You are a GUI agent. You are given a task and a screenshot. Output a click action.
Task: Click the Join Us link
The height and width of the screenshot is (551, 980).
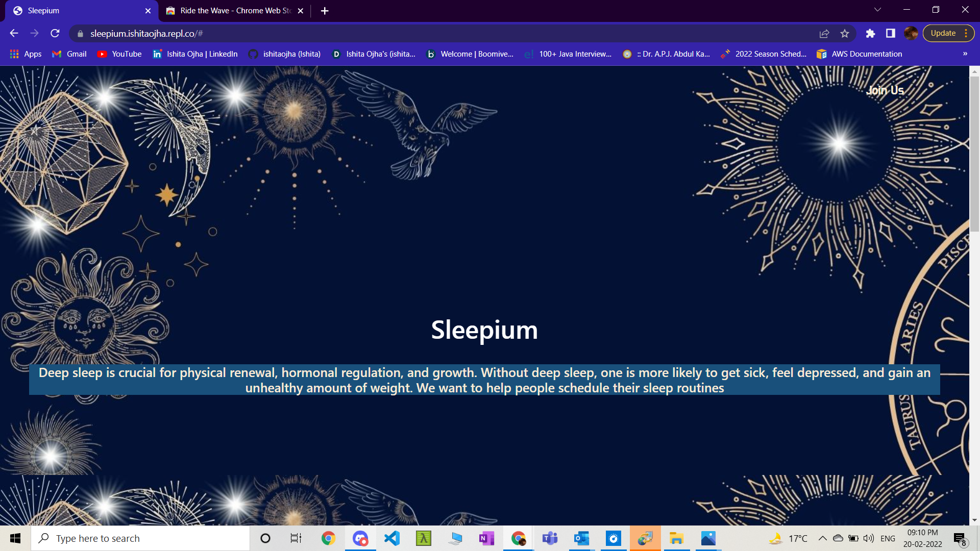pyautogui.click(x=886, y=90)
